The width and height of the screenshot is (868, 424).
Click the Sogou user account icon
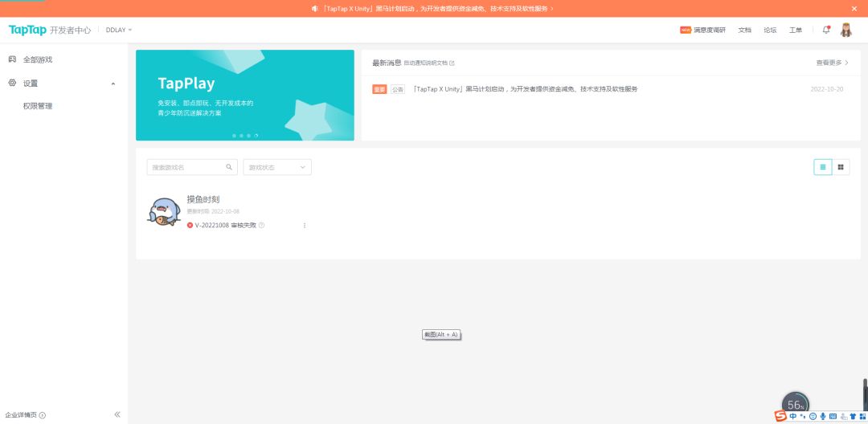pyautogui.click(x=843, y=416)
